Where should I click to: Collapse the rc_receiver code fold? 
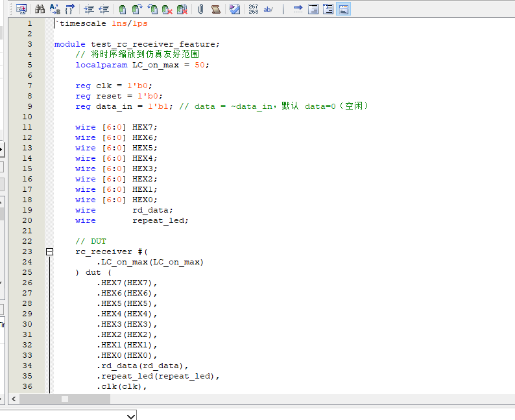49,251
